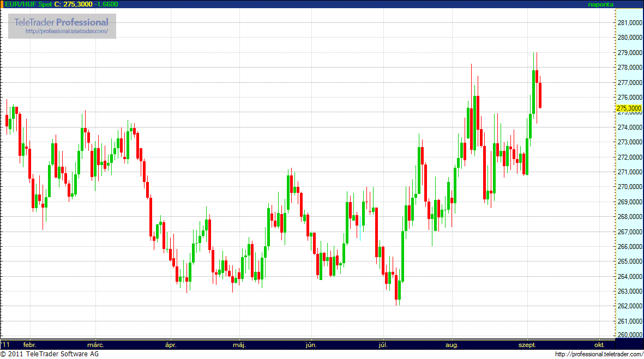Select the júl. month label on time axis
Image resolution: width=644 pixels, height=359 pixels.
[383, 345]
